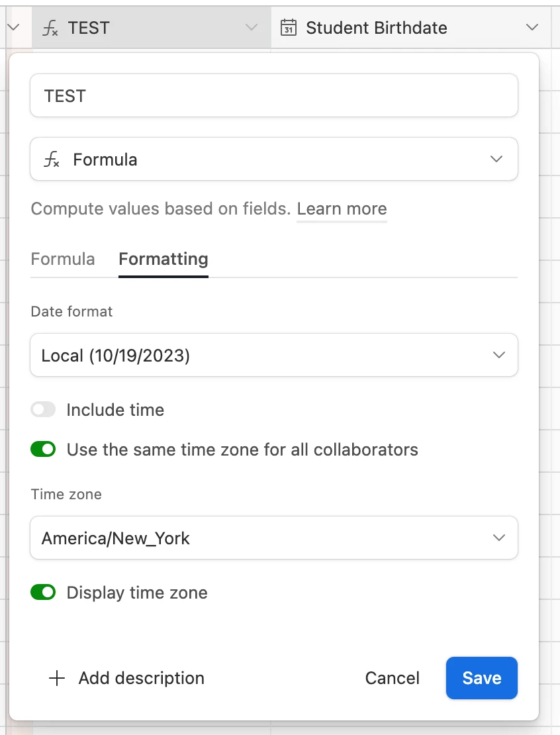This screenshot has width=560, height=735.
Task: Switch to the Formula tab
Action: coord(63,259)
